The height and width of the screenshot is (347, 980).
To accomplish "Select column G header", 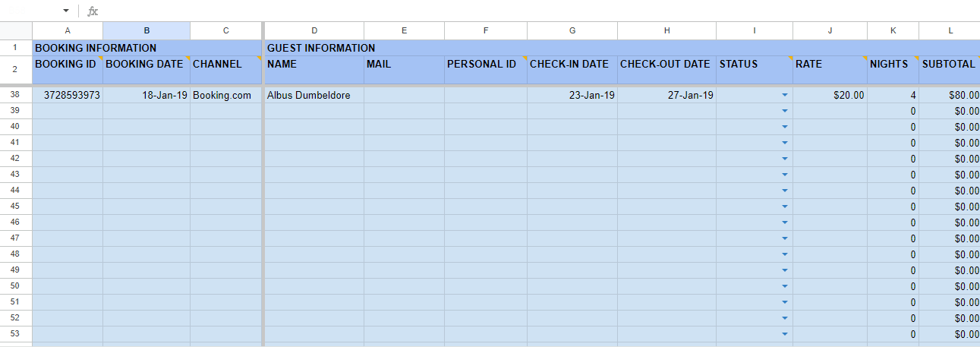I will (x=572, y=30).
